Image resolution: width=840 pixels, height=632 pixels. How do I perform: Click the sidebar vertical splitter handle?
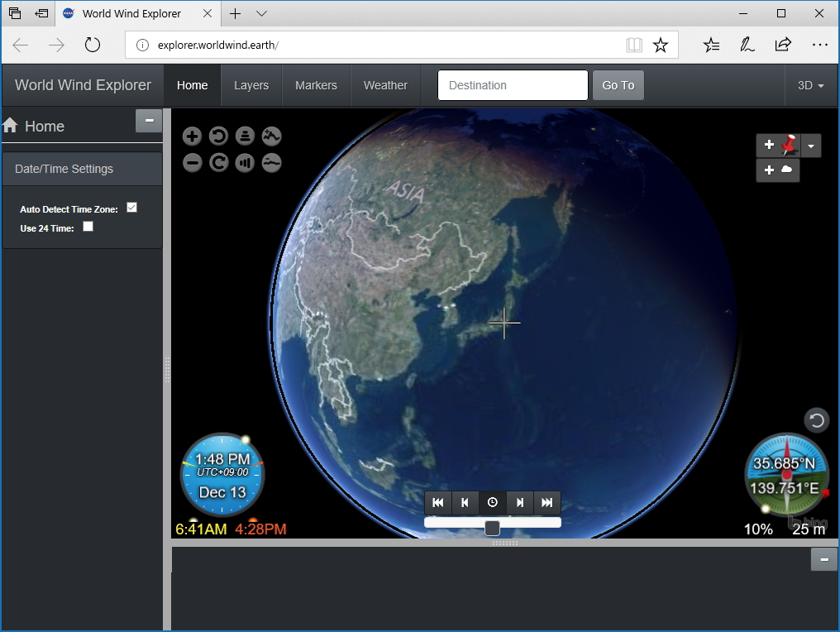pos(167,369)
